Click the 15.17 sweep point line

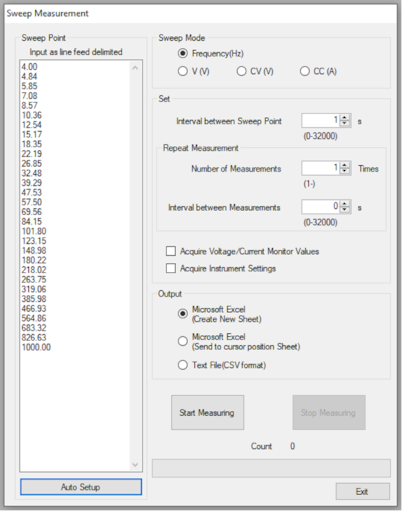(32, 134)
